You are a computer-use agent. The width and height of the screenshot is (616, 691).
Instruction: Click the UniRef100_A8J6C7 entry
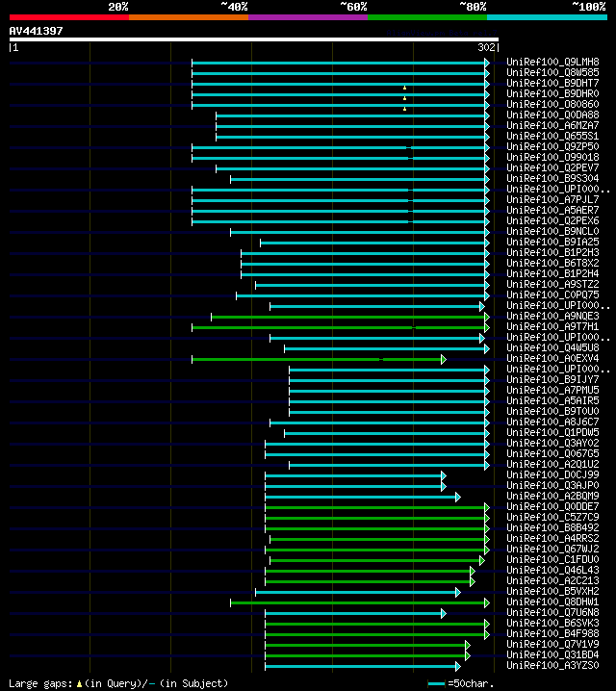[552, 422]
